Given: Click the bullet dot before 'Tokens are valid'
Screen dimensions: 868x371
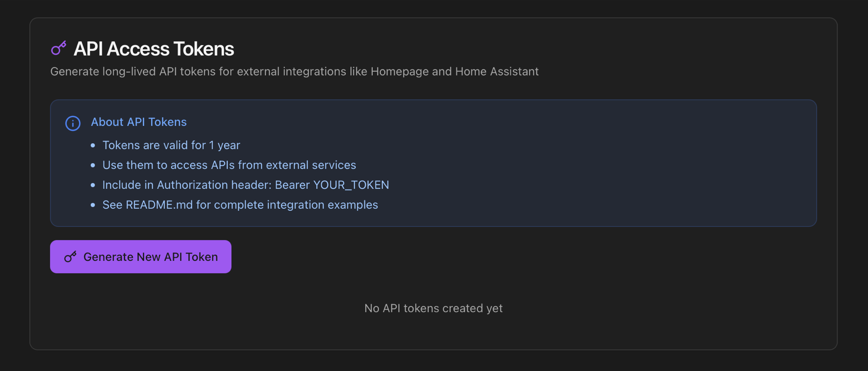Looking at the screenshot, I should [93, 145].
